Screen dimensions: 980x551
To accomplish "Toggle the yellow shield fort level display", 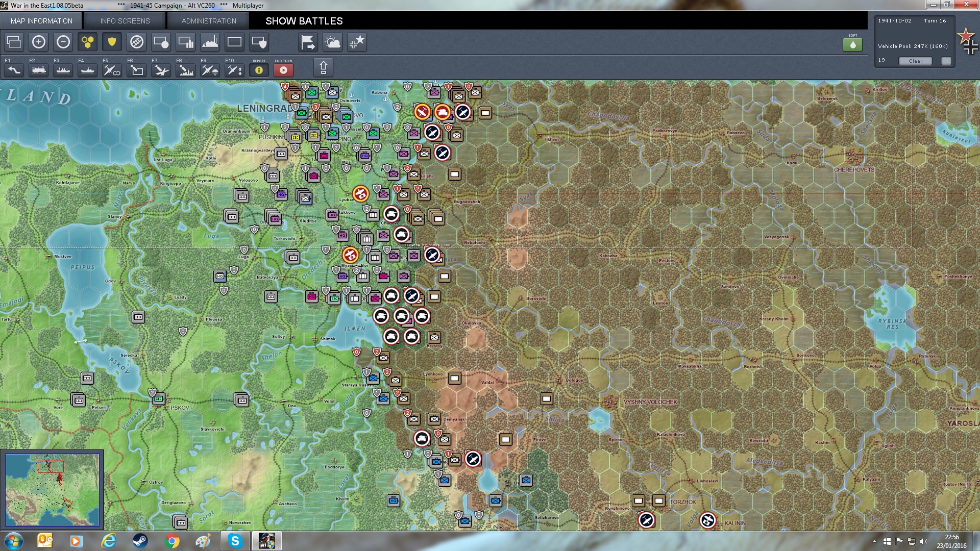I will point(112,42).
